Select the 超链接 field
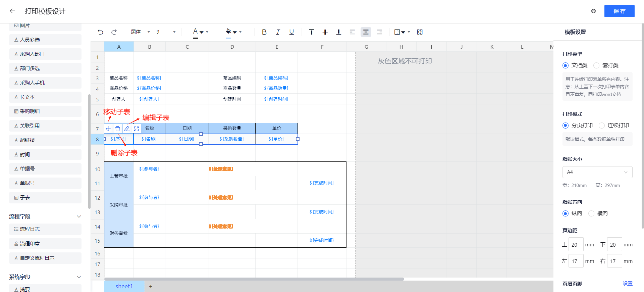The height and width of the screenshot is (292, 644). (45, 140)
